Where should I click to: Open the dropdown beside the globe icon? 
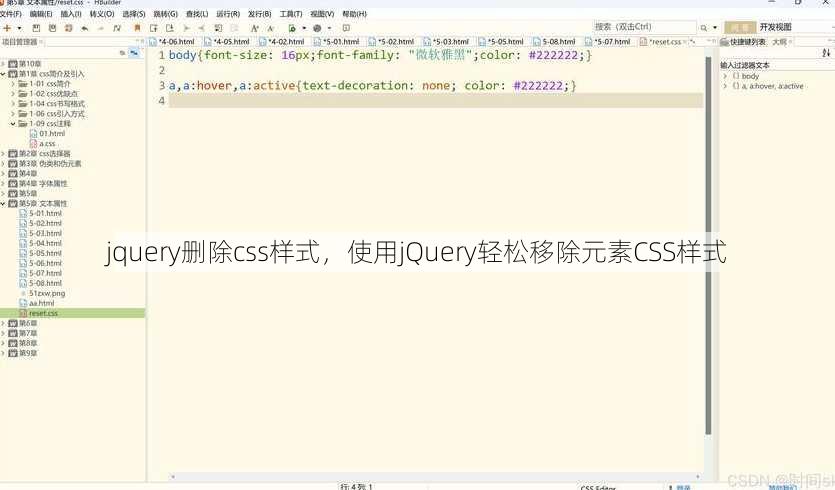click(330, 28)
